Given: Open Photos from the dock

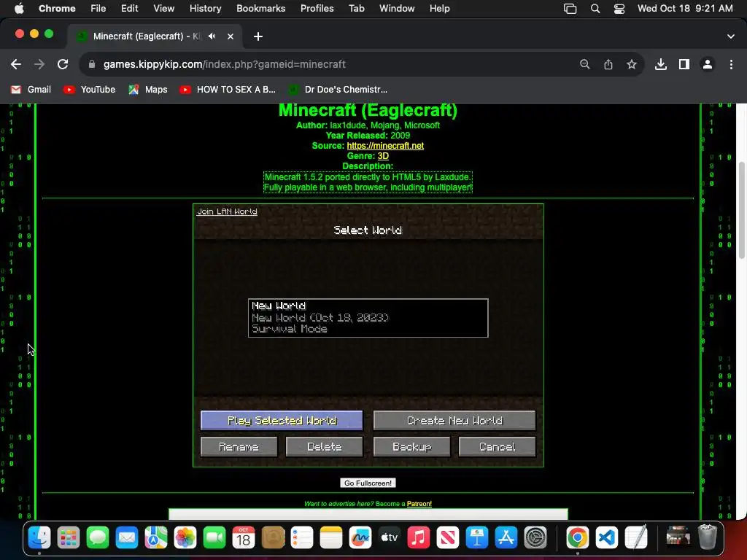Looking at the screenshot, I should click(185, 538).
